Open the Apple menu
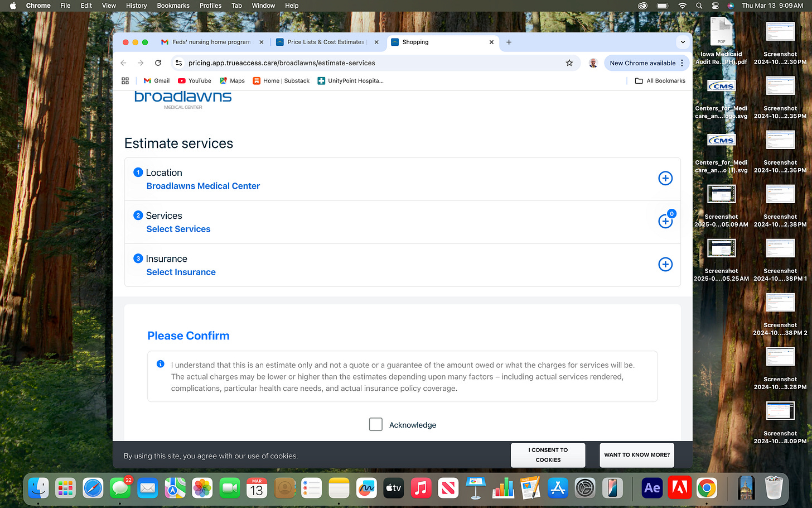 pyautogui.click(x=13, y=6)
